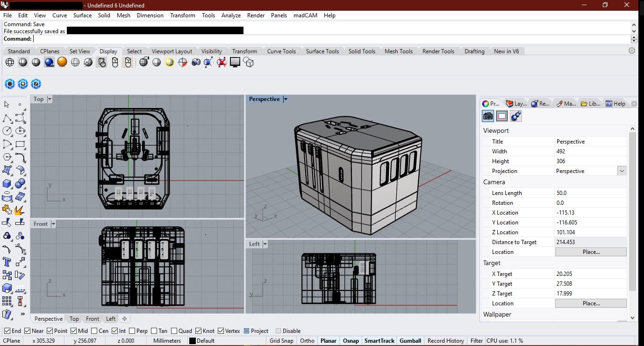Add new viewport tab with plus button
This screenshot has width=644, height=346.
click(124, 319)
